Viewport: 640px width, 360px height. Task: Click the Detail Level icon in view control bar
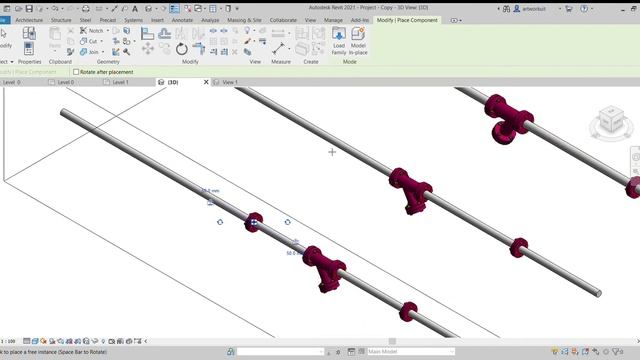(27, 341)
